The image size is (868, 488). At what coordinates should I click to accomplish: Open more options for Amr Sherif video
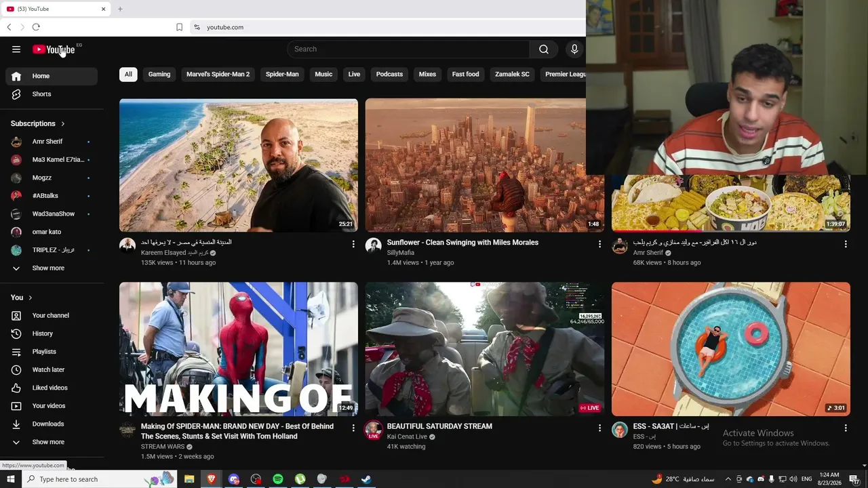(846, 244)
